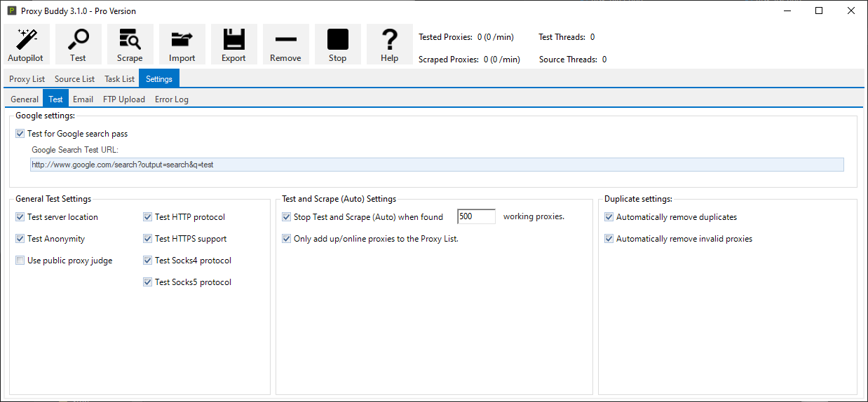This screenshot has width=868, height=402.
Task: Click the working proxies count field
Action: 476,217
